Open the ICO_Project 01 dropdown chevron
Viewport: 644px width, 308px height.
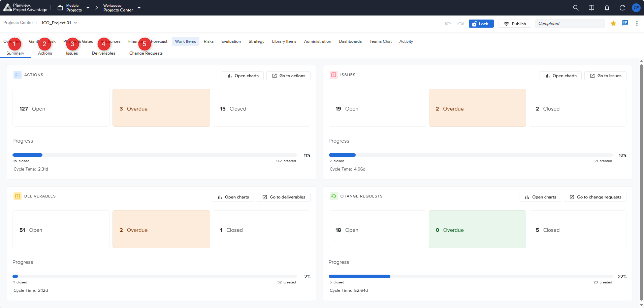(75, 23)
